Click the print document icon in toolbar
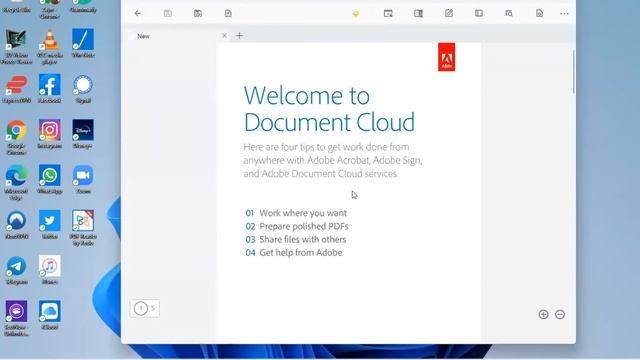The width and height of the screenshot is (640, 360). pos(228,13)
